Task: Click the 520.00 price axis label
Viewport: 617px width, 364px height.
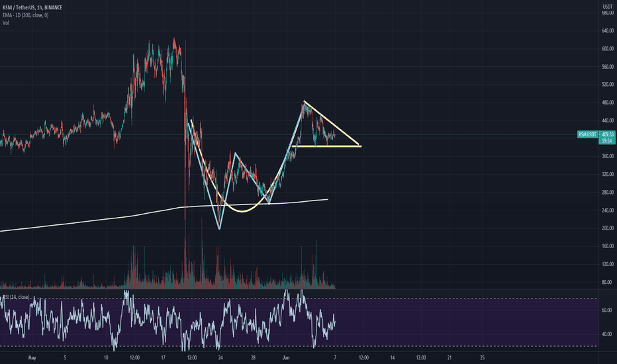Action: pos(608,85)
